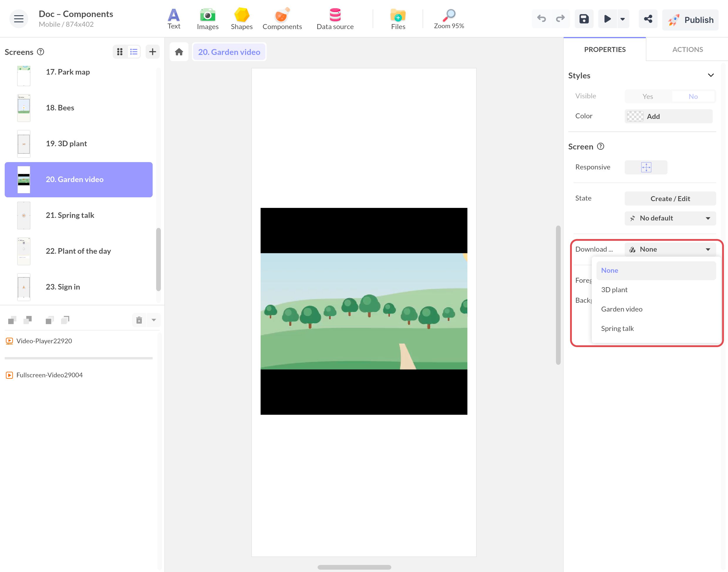Run the app preview with play button
The width and height of the screenshot is (728, 572).
[x=608, y=19]
